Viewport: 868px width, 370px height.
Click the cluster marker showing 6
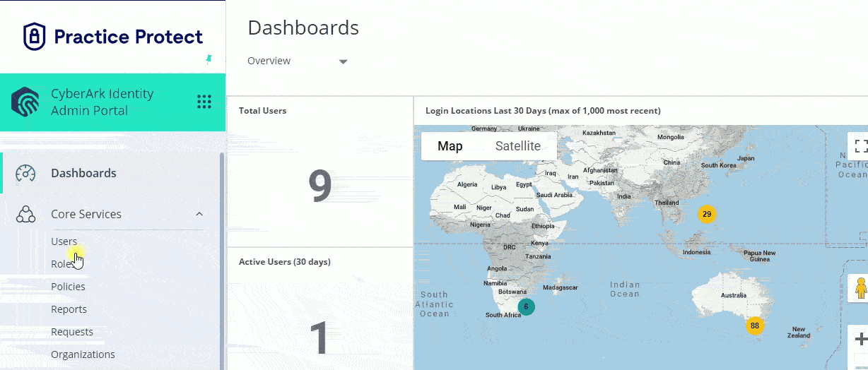click(526, 306)
